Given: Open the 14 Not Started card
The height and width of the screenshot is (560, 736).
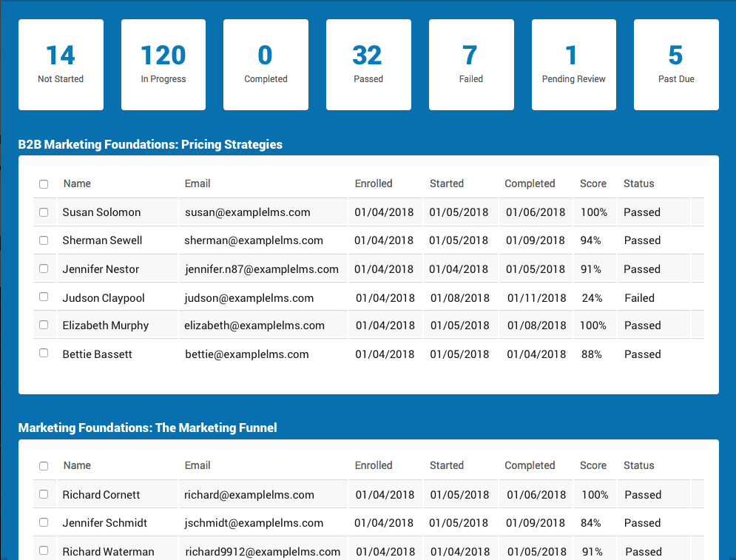Looking at the screenshot, I should pyautogui.click(x=61, y=65).
